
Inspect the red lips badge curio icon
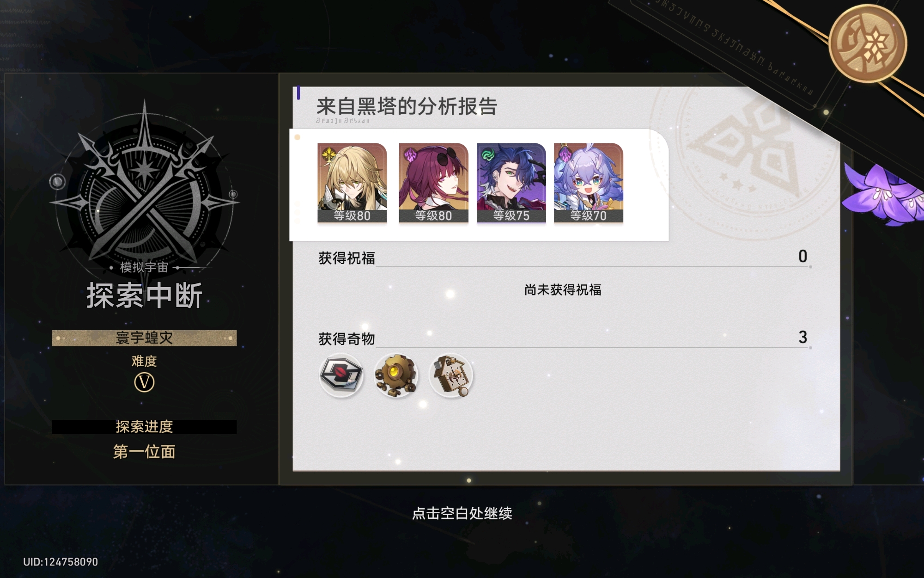click(341, 375)
